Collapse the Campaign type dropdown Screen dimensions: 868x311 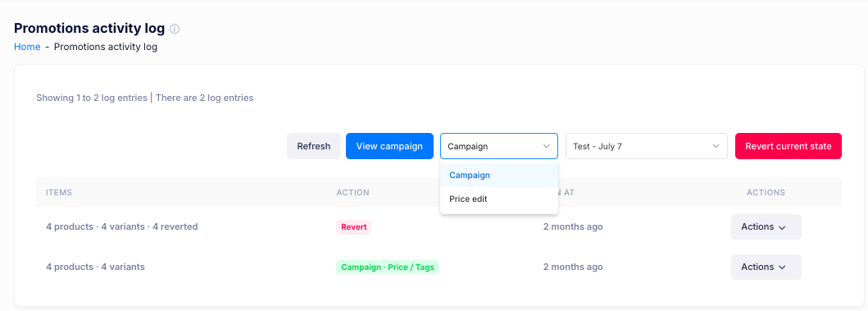[x=499, y=146]
